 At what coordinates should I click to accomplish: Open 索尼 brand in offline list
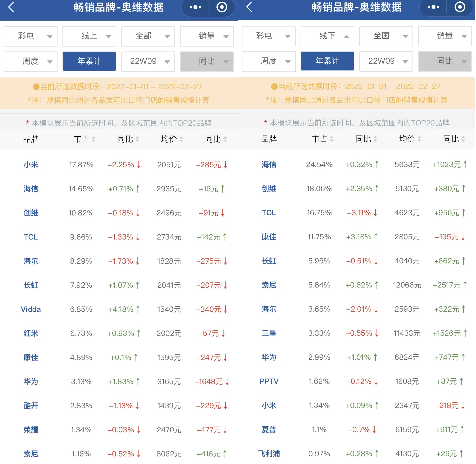coord(269,285)
